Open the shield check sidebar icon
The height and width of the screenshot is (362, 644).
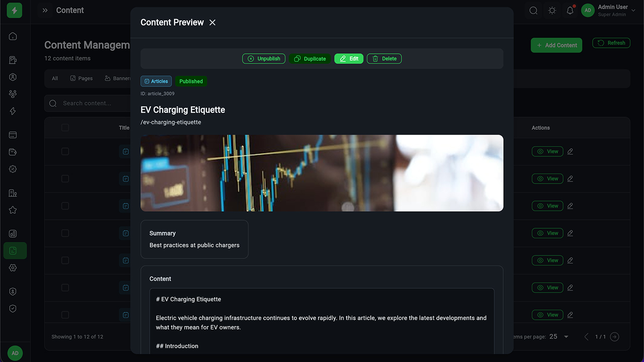(13, 309)
